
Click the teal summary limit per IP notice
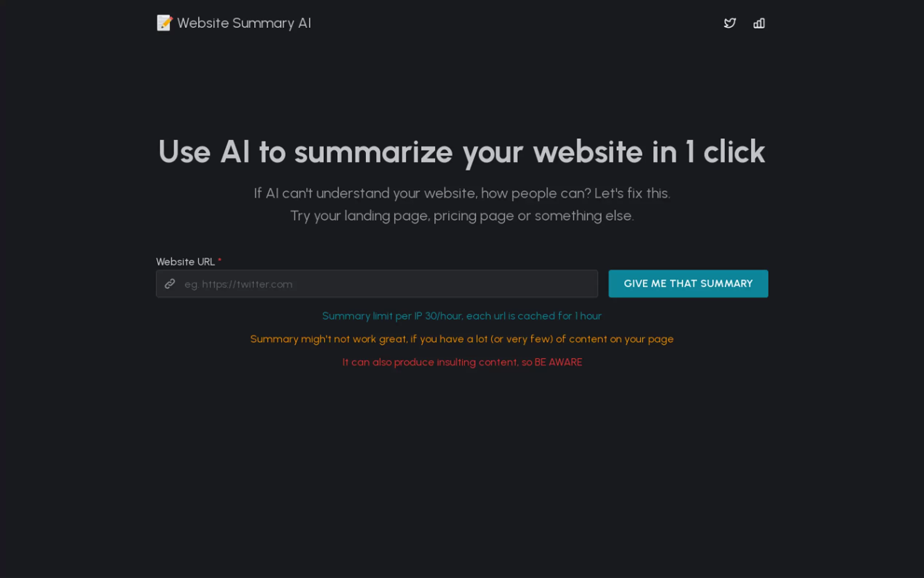pos(462,316)
